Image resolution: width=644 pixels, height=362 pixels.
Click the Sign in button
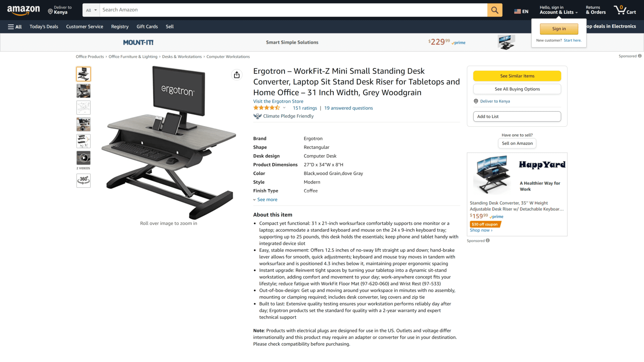(x=559, y=29)
